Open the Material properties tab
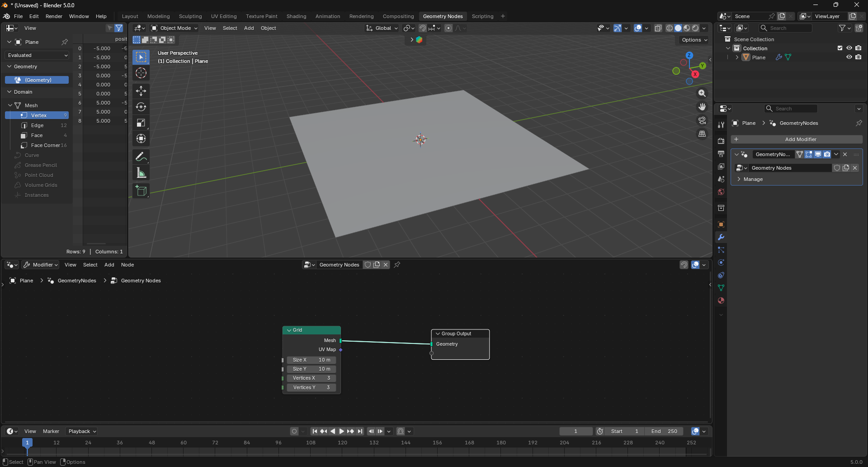Screen dimensions: 868x467 (x=721, y=300)
